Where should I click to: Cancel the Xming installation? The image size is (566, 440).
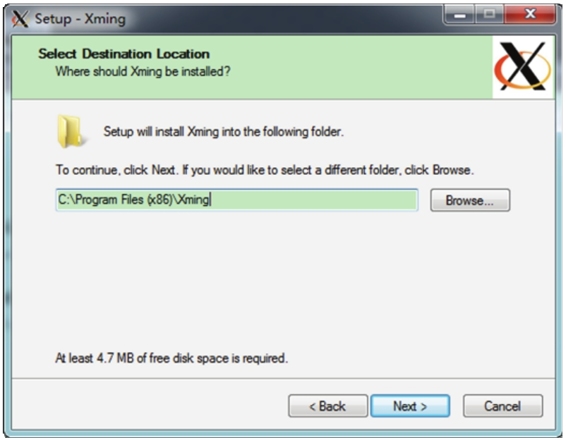click(x=503, y=406)
